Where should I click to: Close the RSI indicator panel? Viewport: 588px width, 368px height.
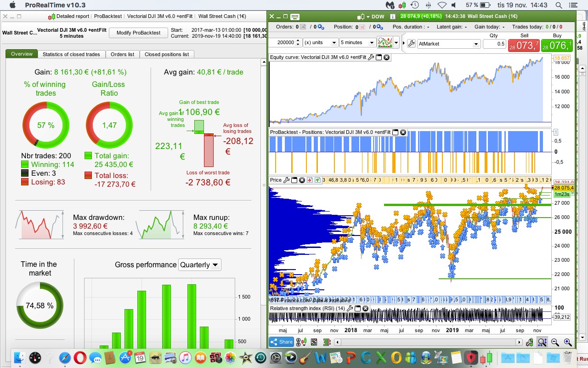(366, 308)
